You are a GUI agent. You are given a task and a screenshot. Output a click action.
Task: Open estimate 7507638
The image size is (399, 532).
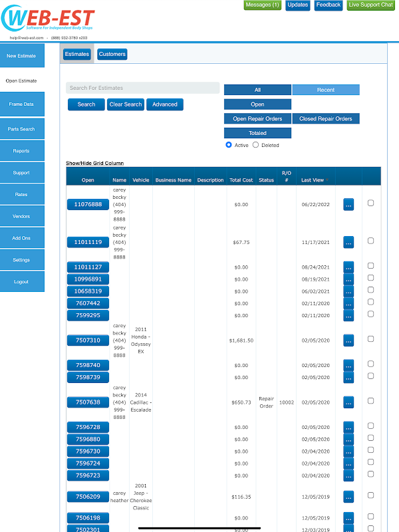click(x=88, y=402)
